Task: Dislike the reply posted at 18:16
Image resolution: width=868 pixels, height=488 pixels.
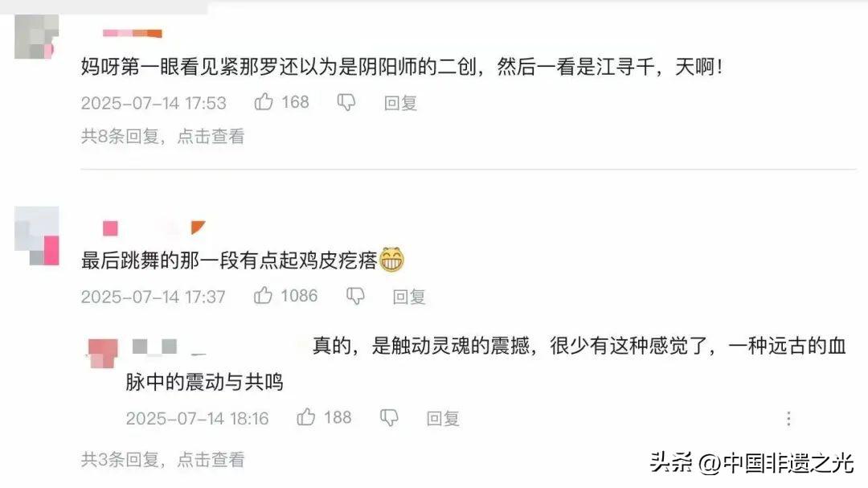Action: click(389, 417)
